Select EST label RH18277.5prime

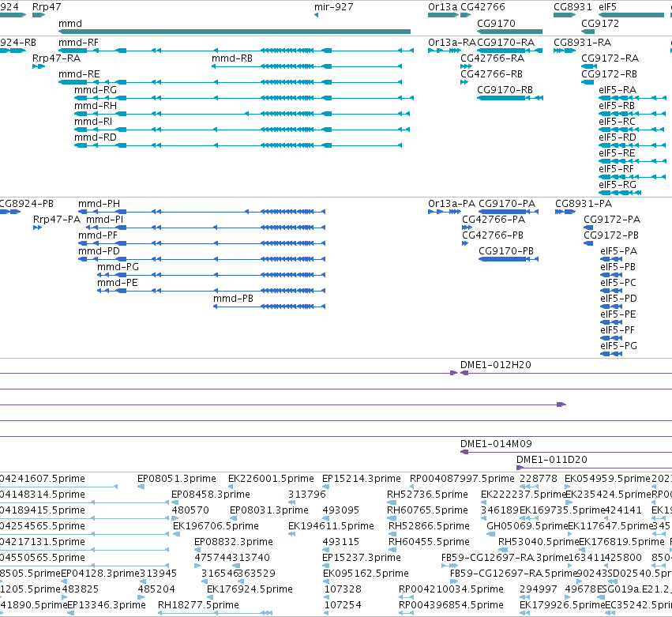pyautogui.click(x=198, y=605)
